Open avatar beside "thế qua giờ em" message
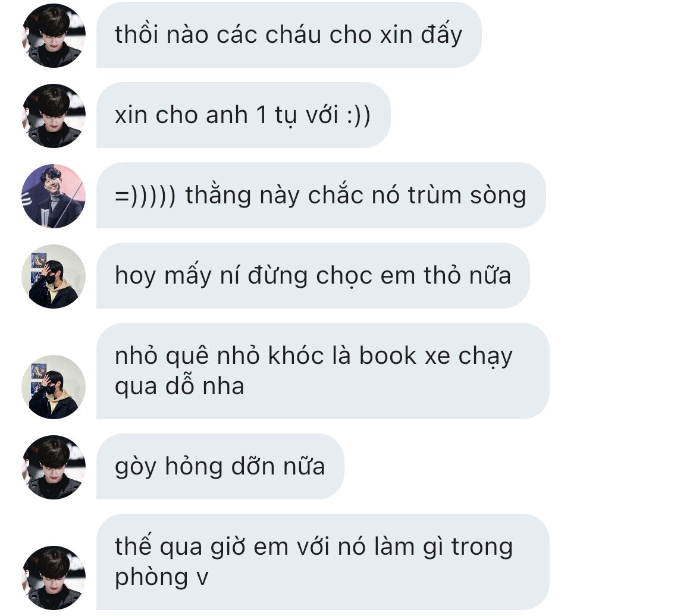696x616 pixels. pos(54,578)
